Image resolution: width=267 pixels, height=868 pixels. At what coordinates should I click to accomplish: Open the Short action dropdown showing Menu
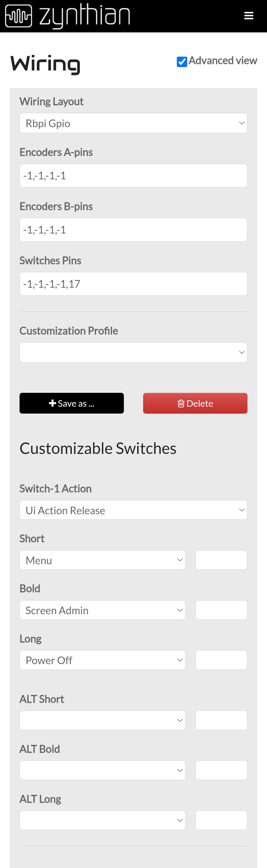(x=102, y=560)
